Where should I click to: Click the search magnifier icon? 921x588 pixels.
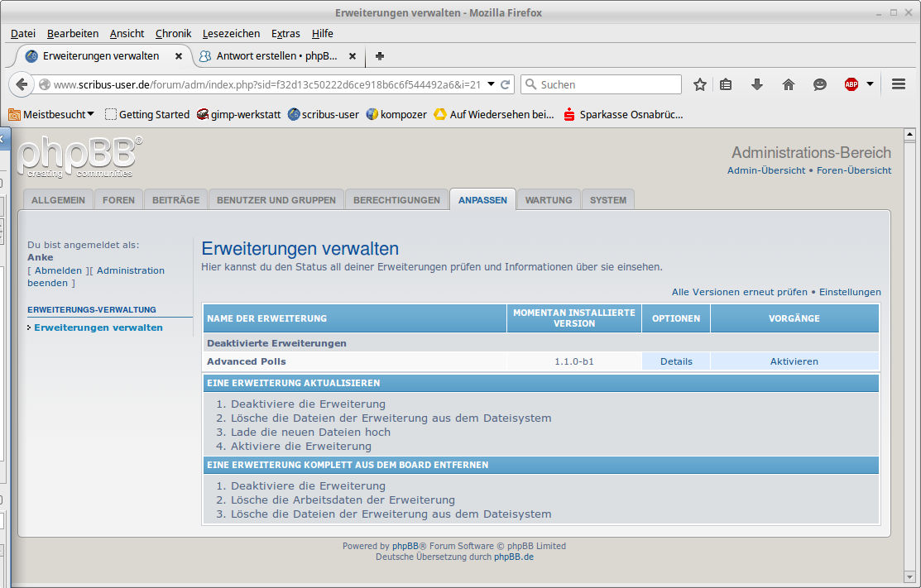click(x=530, y=84)
